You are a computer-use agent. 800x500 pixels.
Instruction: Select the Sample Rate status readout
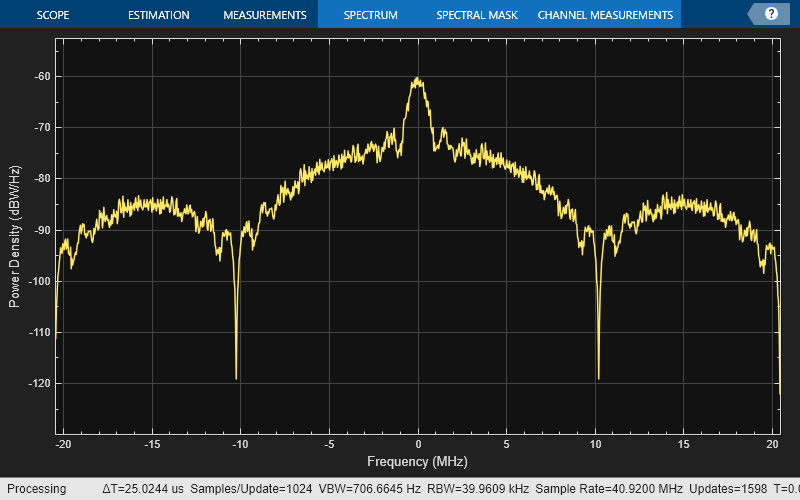tap(598, 489)
